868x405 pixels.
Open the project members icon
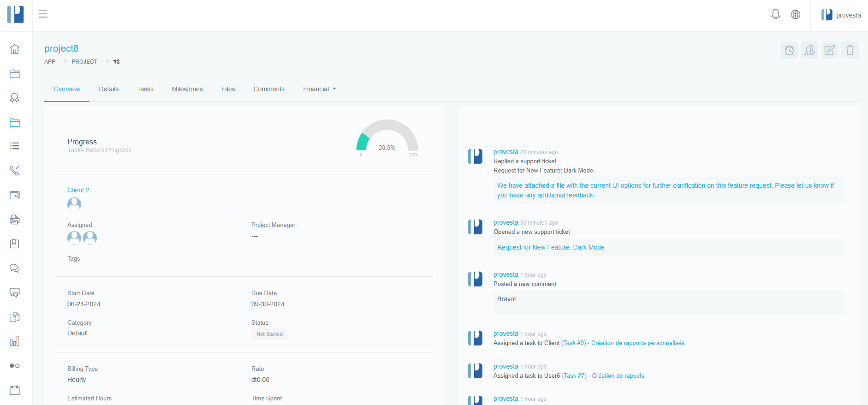[809, 50]
